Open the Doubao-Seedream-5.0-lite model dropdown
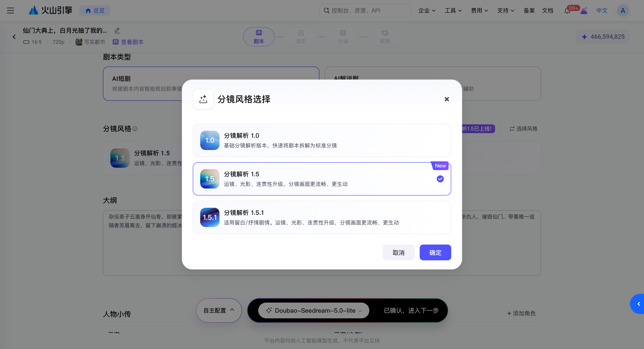This screenshot has height=349, width=644. 313,310
